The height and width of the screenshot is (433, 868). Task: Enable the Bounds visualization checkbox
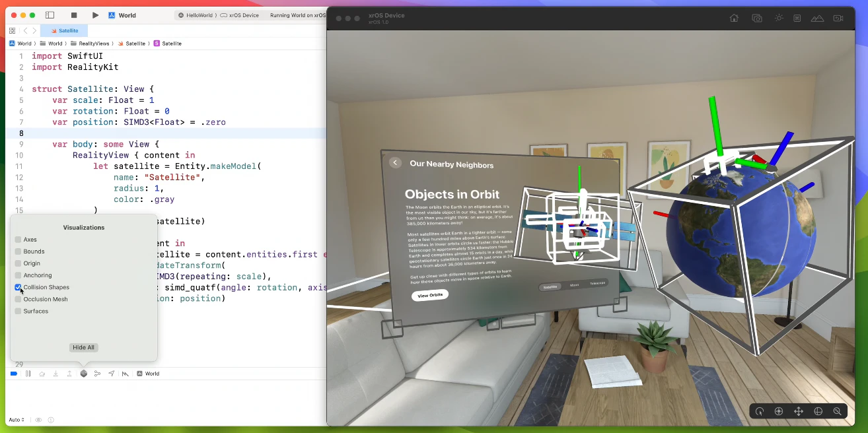point(18,251)
